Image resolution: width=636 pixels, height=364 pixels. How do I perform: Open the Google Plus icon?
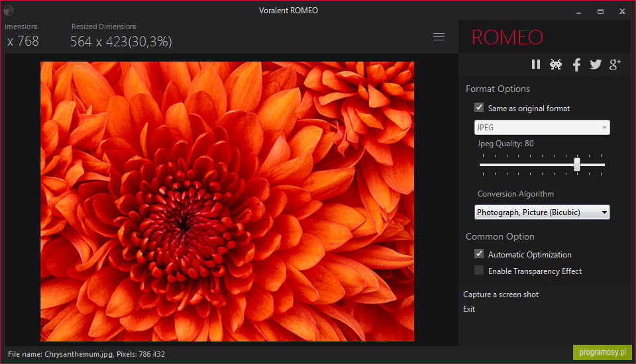[615, 64]
